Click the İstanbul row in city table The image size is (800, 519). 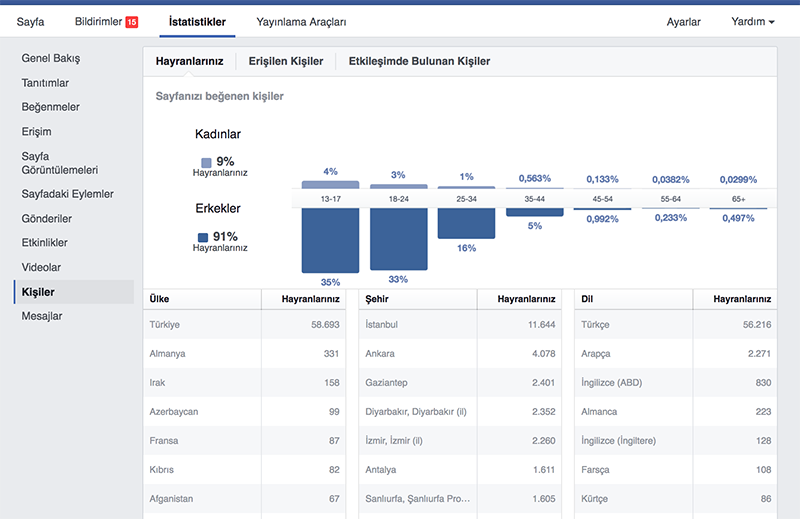click(x=460, y=325)
